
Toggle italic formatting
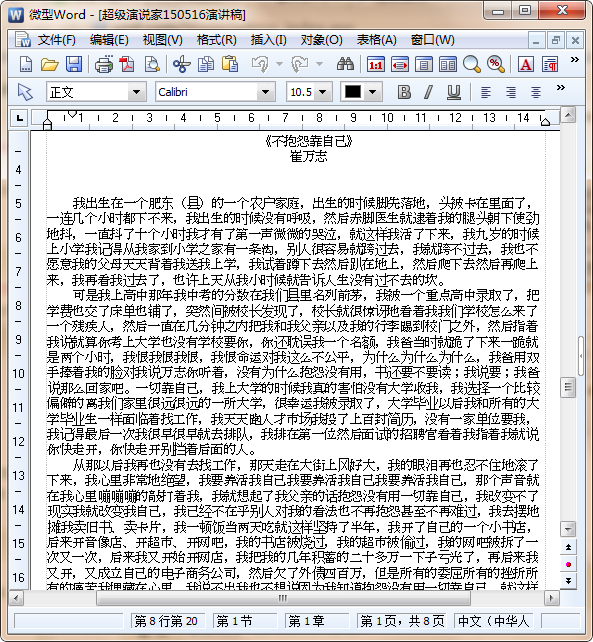[429, 92]
